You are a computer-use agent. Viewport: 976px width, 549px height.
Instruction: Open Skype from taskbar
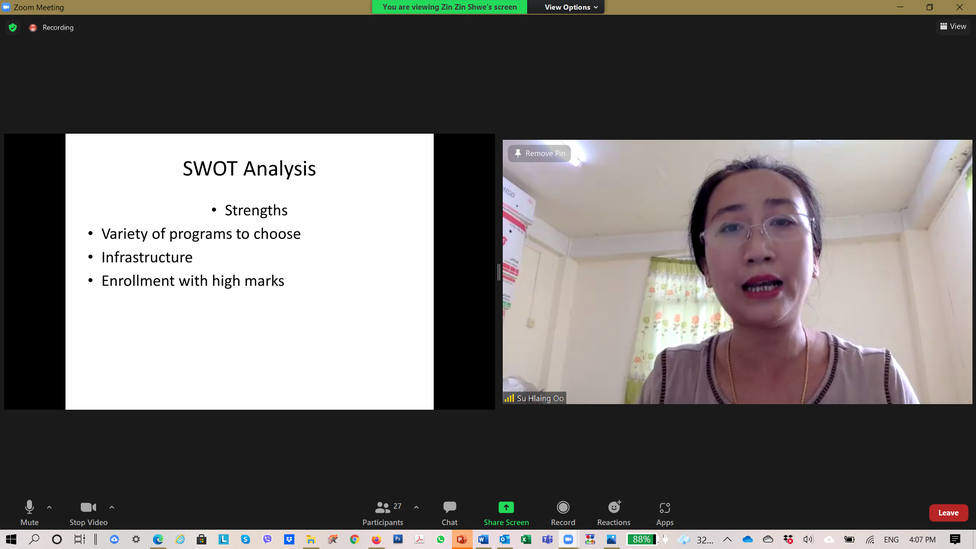245,540
